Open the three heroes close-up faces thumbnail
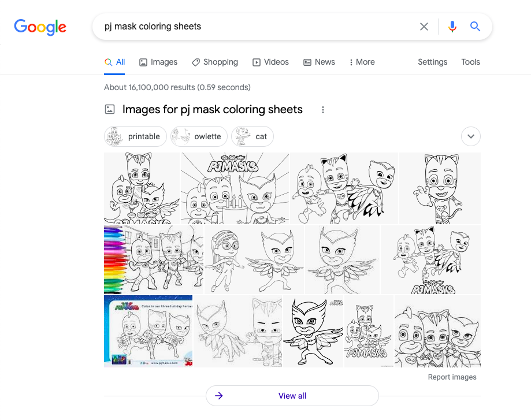 point(437,331)
